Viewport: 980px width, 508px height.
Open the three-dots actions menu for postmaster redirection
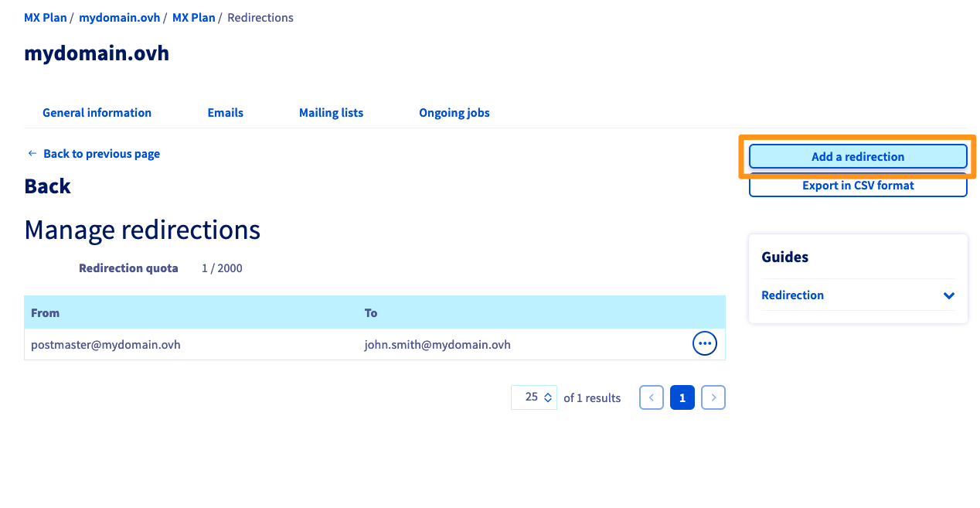coord(704,344)
